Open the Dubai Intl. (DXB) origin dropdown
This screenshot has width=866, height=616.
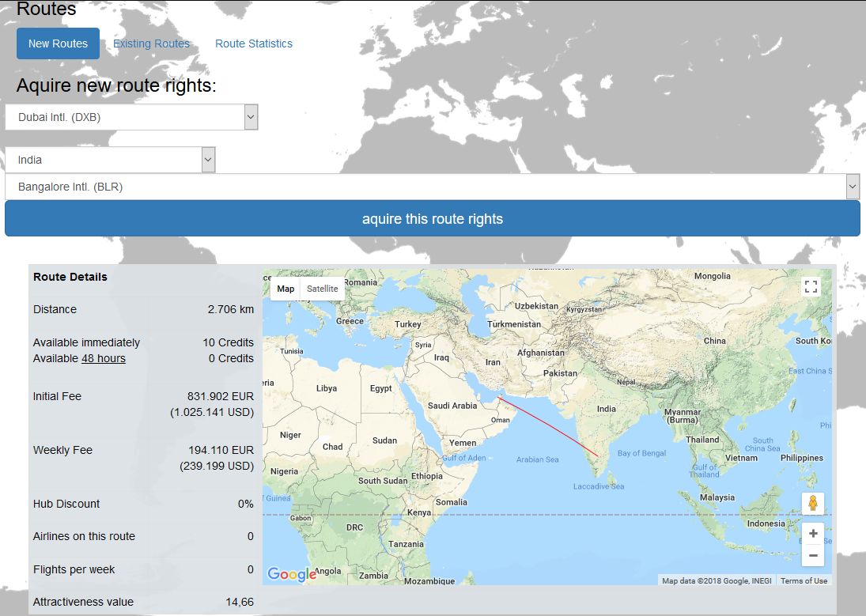(131, 117)
